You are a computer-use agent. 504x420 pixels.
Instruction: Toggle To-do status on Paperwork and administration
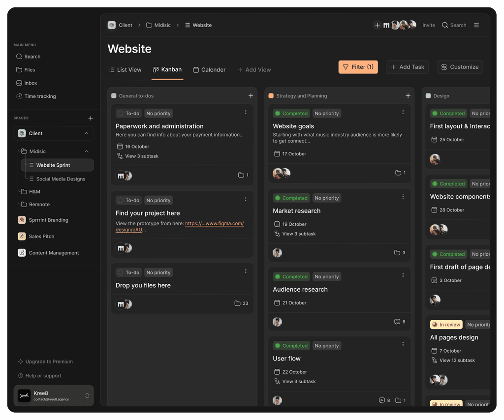(x=128, y=113)
